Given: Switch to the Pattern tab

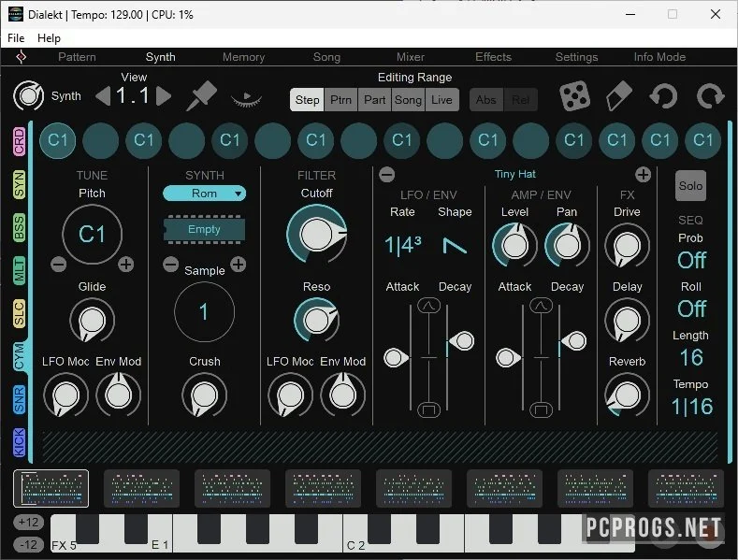Looking at the screenshot, I should (77, 57).
